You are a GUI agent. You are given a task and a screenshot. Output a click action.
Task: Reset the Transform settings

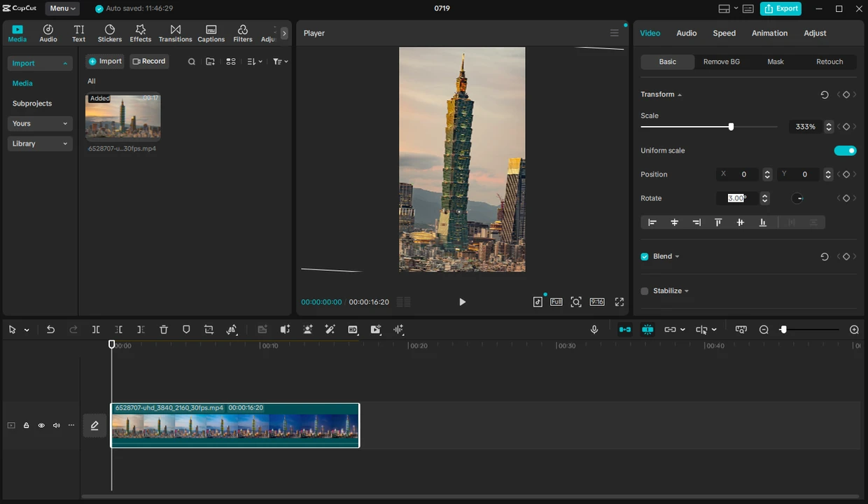point(825,94)
